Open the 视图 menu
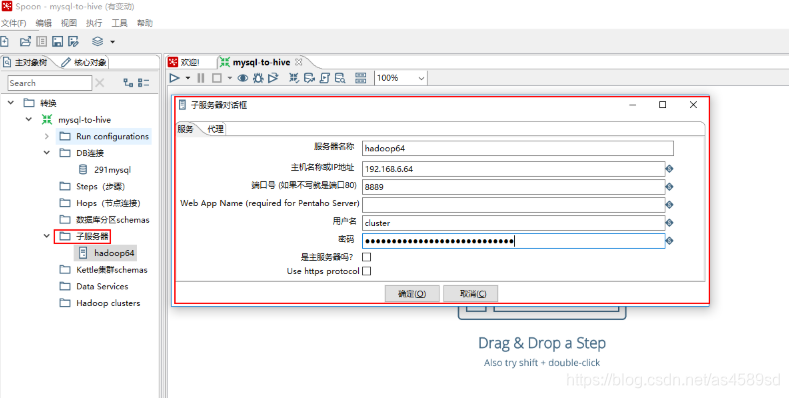 69,23
